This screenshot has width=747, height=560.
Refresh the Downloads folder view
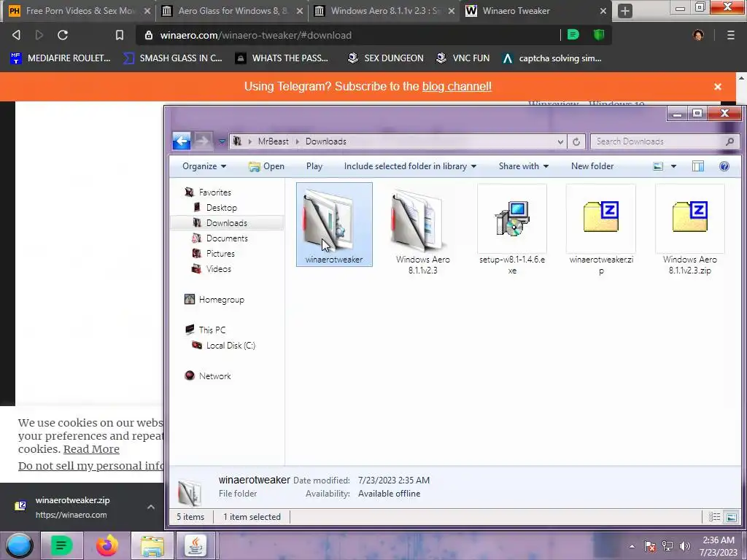576,141
